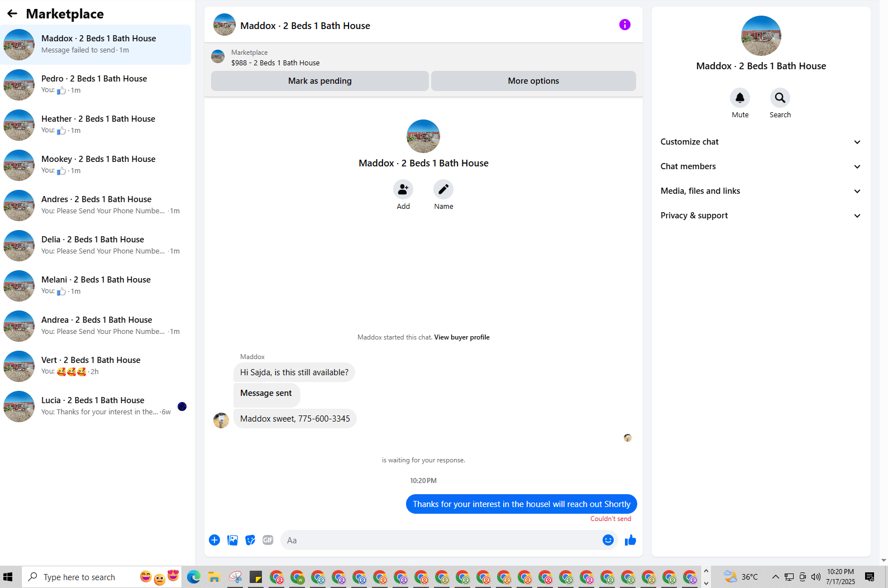Open the volume control in system tray
The height and width of the screenshot is (588, 888).
pos(816,577)
